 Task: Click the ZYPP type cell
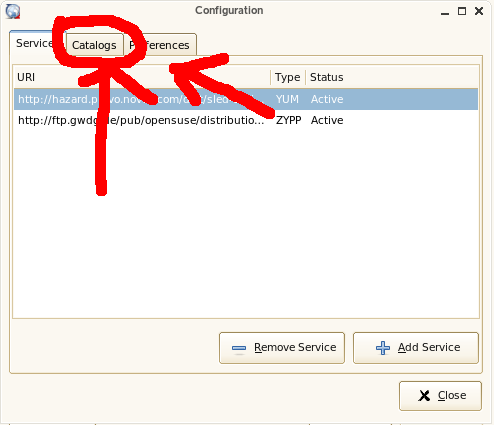289,120
